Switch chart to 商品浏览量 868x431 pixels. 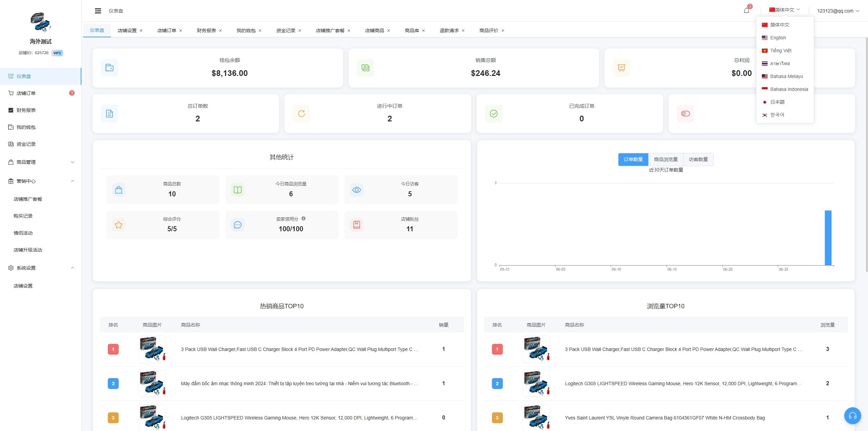(666, 159)
